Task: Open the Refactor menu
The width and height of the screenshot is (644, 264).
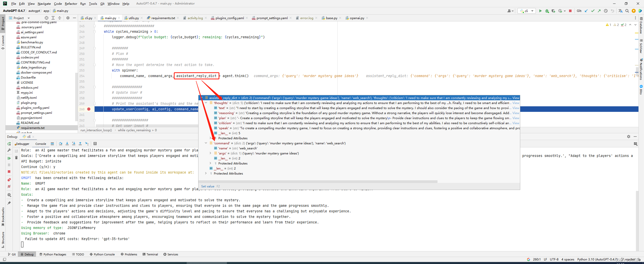Action: (x=71, y=4)
